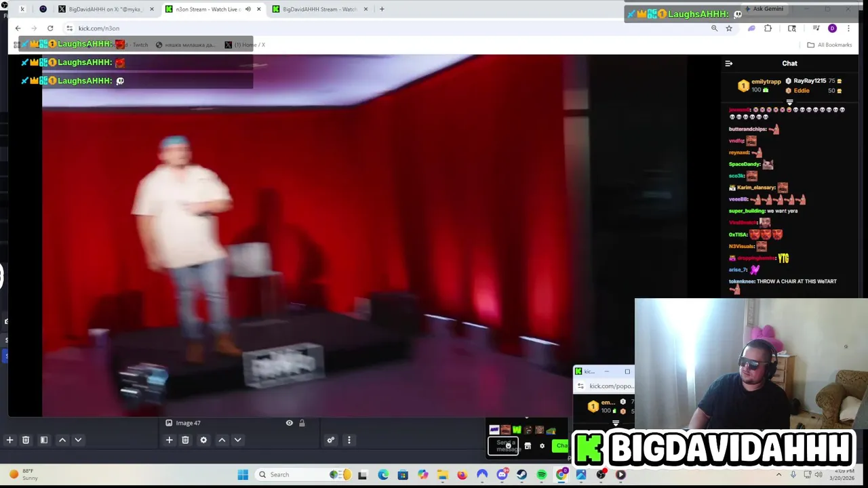Open Steam from the taskbar
The width and height of the screenshot is (868, 488).
(521, 474)
